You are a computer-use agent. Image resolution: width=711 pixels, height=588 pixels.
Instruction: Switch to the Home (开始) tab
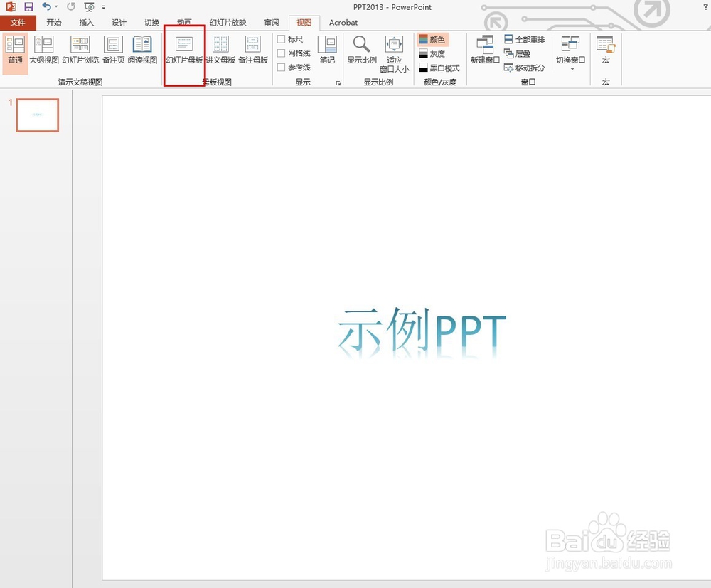[53, 23]
